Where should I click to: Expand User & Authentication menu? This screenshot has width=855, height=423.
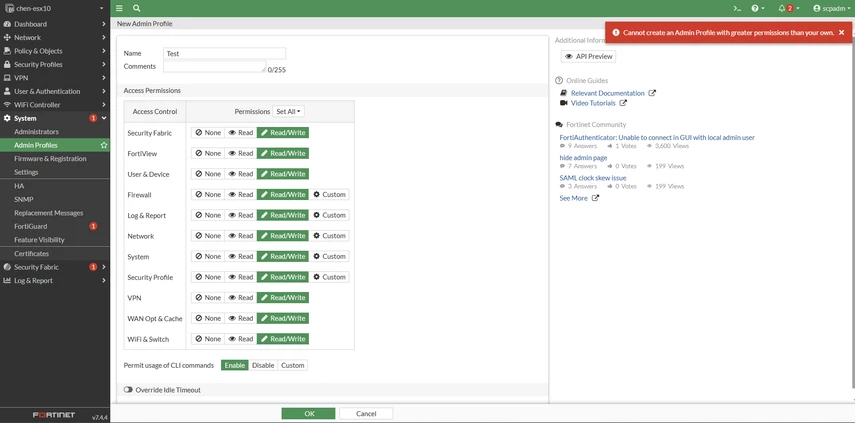55,91
